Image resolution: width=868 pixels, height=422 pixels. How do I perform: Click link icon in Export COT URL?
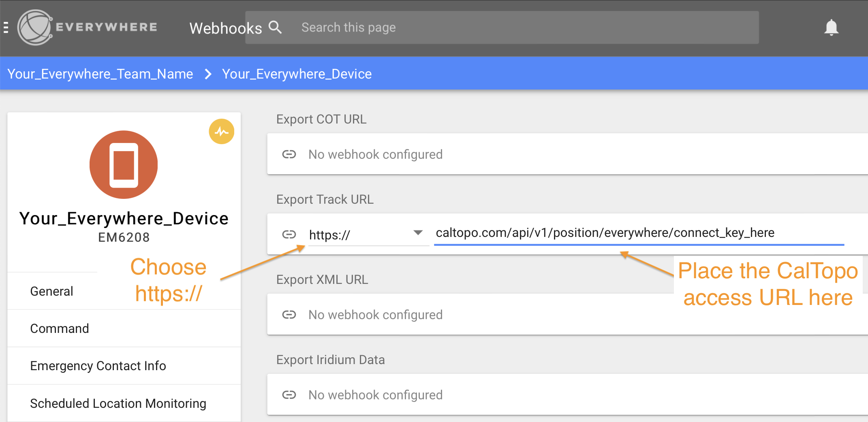click(289, 154)
